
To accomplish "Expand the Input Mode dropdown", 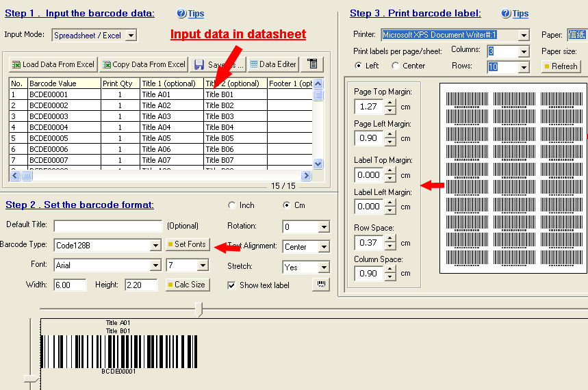I will [x=131, y=36].
